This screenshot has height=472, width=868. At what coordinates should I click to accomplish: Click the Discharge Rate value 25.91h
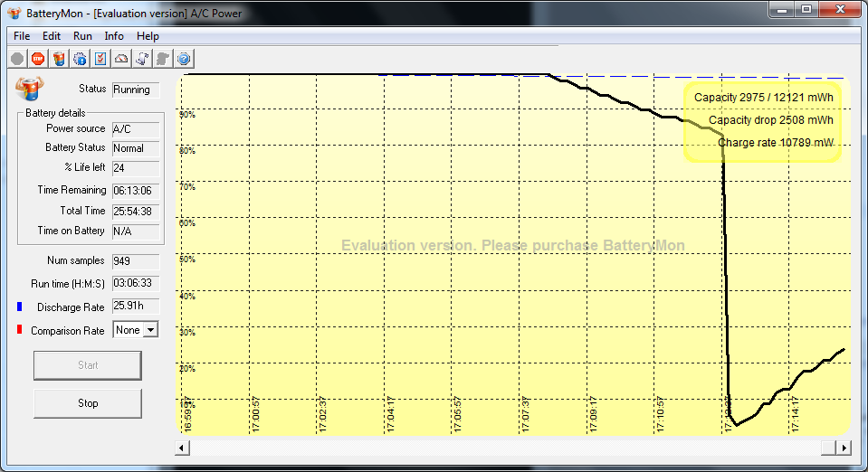point(136,306)
